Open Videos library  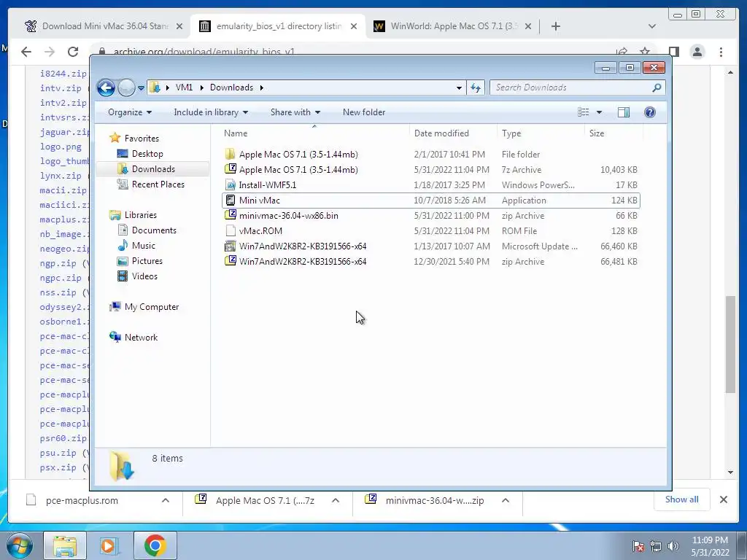(144, 276)
